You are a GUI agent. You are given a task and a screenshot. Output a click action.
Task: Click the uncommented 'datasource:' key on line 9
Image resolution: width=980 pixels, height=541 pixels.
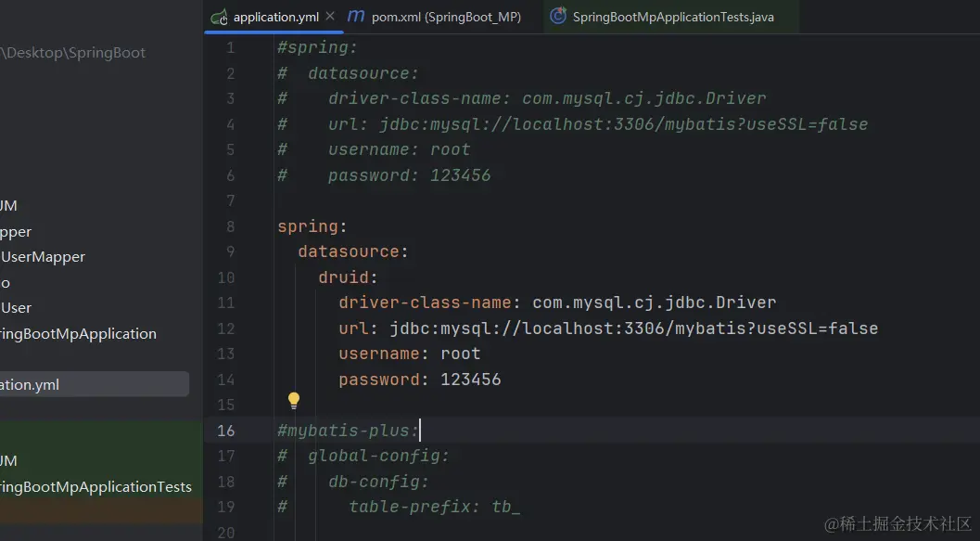pyautogui.click(x=352, y=251)
